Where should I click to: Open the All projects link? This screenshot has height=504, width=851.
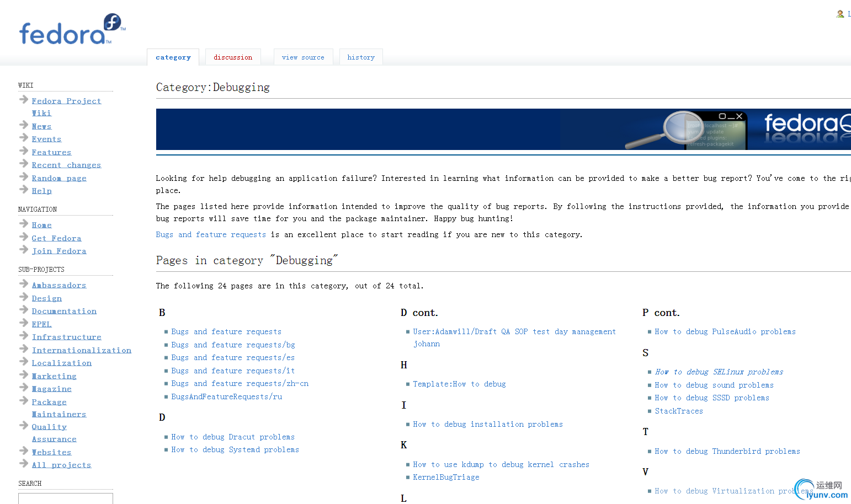point(61,465)
